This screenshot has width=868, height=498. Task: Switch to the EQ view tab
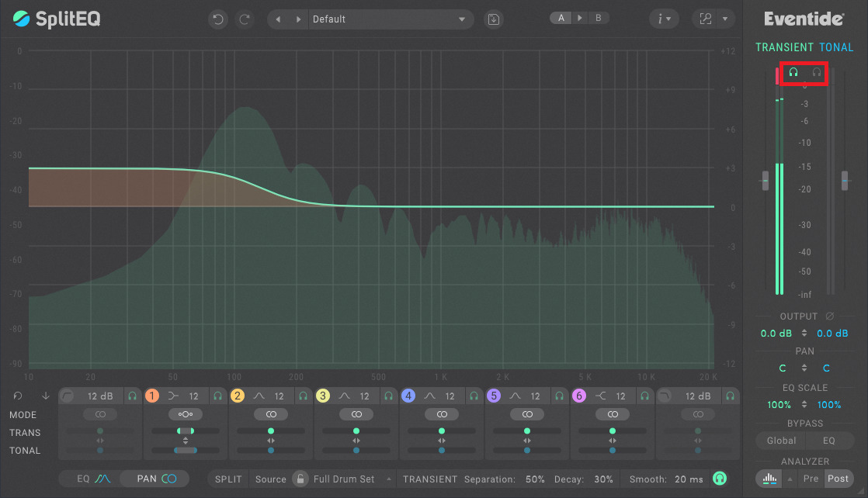[x=92, y=479]
